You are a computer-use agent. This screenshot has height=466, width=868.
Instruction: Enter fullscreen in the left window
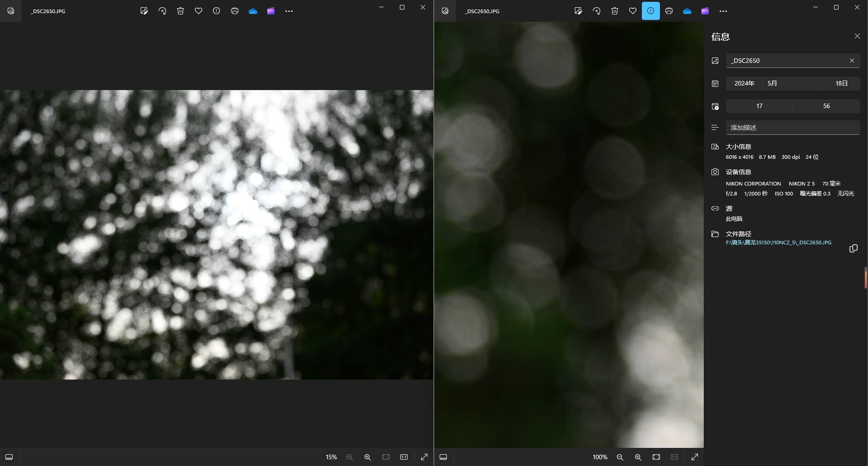pyautogui.click(x=424, y=457)
